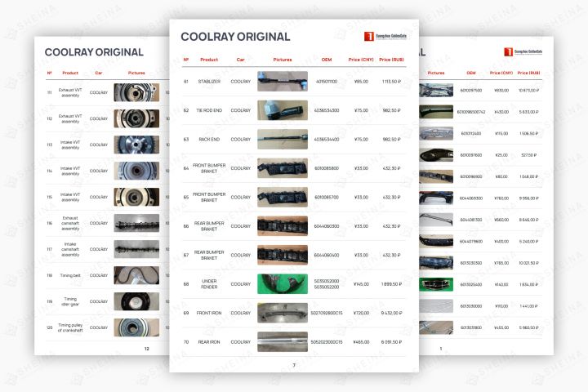Click the OEM column header on center page
The image size is (588, 392).
(327, 60)
